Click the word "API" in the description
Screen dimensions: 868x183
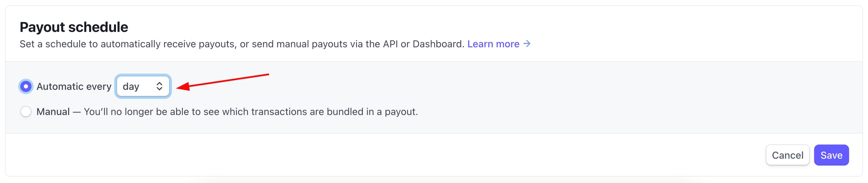pyautogui.click(x=390, y=44)
